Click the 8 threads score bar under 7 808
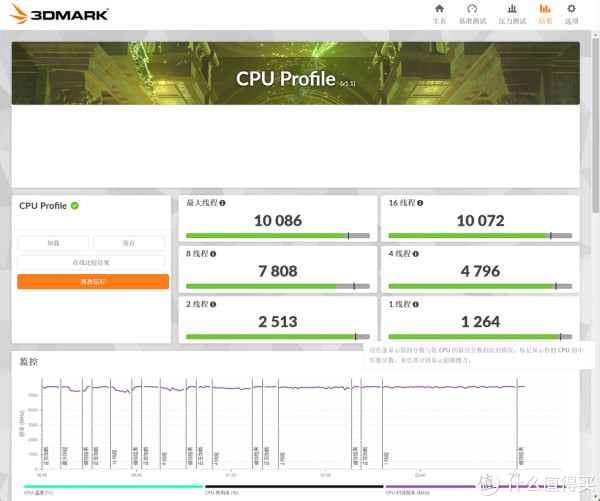This screenshot has height=501, width=600. click(278, 286)
